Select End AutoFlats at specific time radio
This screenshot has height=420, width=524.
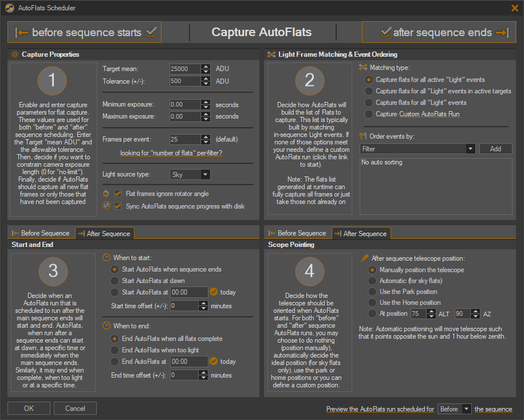pyautogui.click(x=115, y=362)
